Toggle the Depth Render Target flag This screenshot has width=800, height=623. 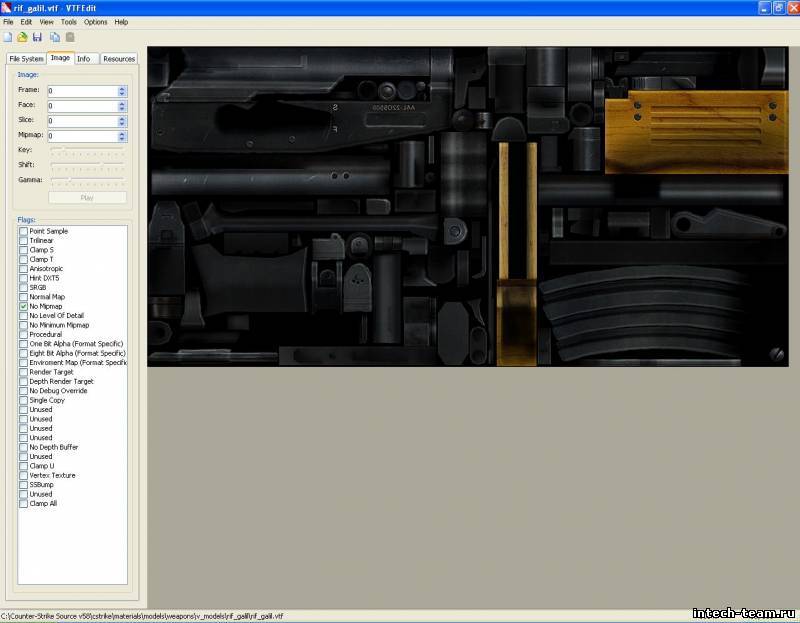coord(23,382)
